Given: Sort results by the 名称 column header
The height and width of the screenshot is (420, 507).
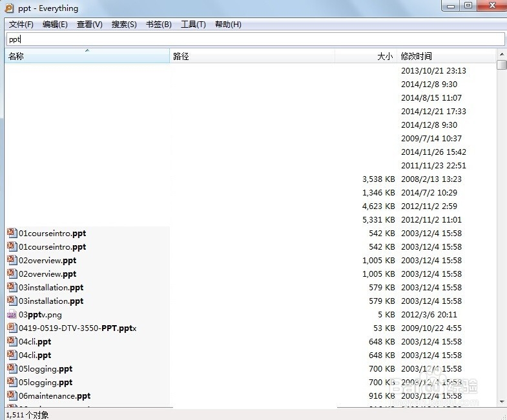Looking at the screenshot, I should coord(87,56).
